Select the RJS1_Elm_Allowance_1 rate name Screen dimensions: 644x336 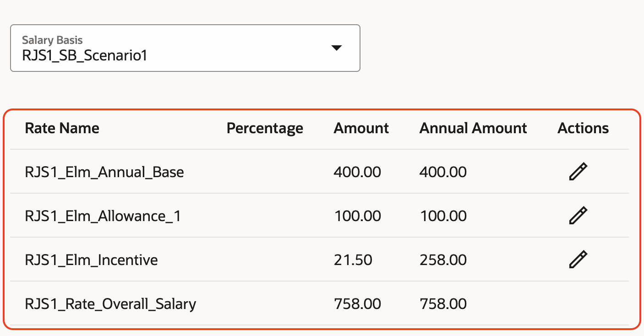click(103, 216)
